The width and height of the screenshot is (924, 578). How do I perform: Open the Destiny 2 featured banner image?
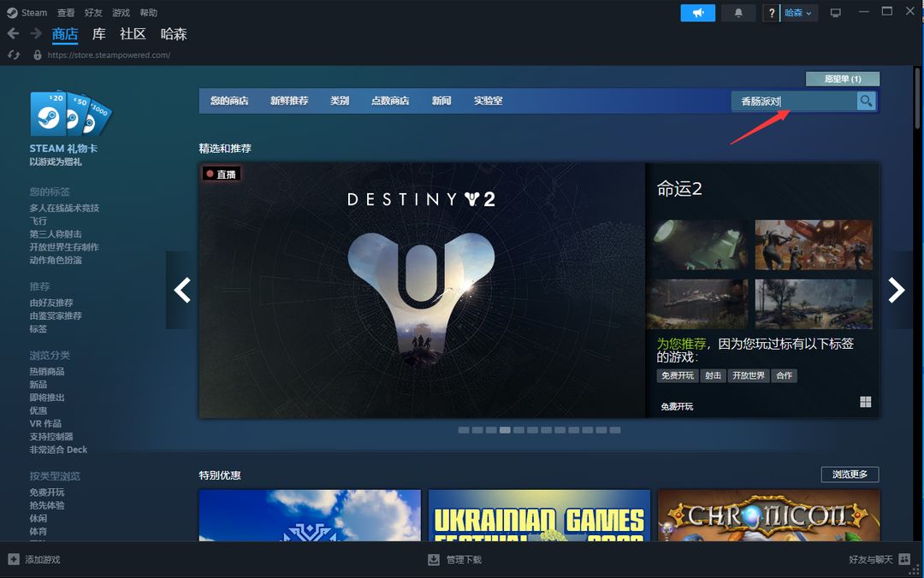pyautogui.click(x=422, y=291)
